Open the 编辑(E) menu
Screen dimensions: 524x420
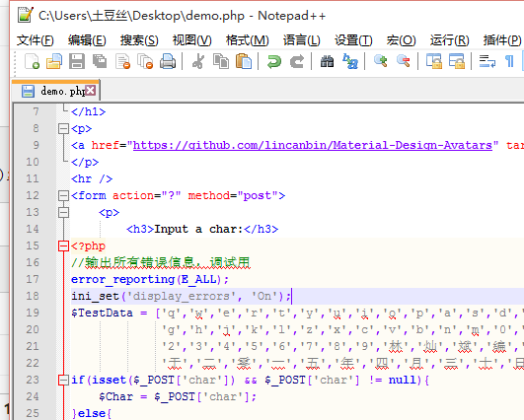coord(87,40)
